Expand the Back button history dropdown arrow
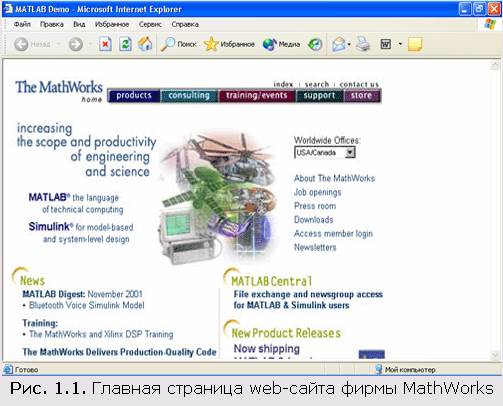Image resolution: width=503 pixels, height=406 pixels. coord(58,44)
